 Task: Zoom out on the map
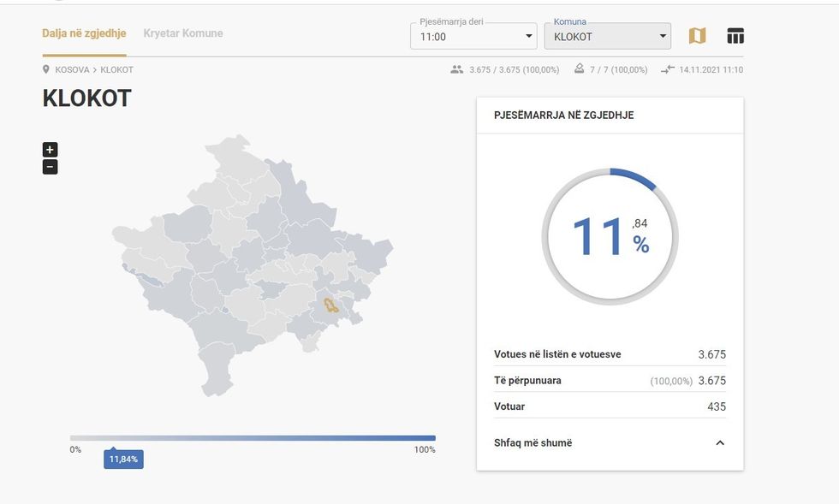pyautogui.click(x=50, y=167)
